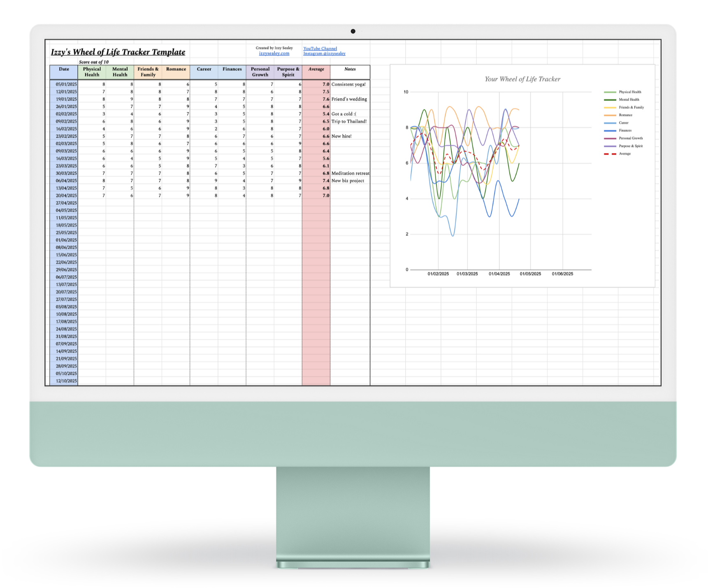Click the 7.4 average value cell
The height and width of the screenshot is (588, 708).
click(x=316, y=181)
